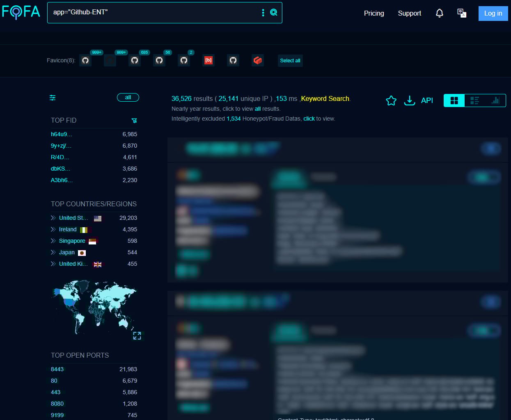Click the Ireland flag icon

84,230
